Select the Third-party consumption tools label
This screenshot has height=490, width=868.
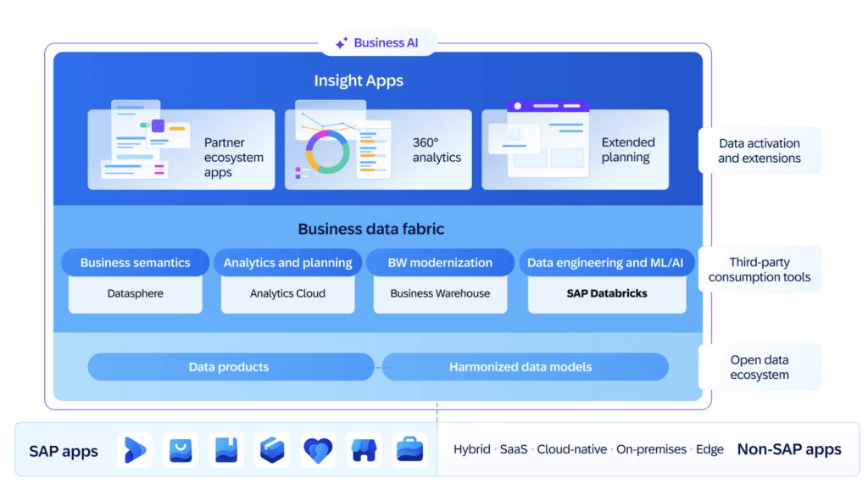[759, 270]
